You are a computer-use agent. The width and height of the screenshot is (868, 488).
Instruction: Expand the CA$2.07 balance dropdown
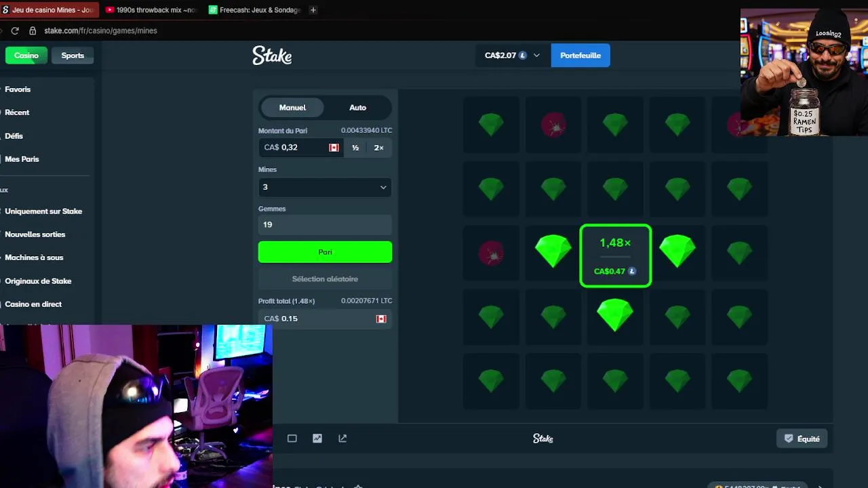coord(513,56)
